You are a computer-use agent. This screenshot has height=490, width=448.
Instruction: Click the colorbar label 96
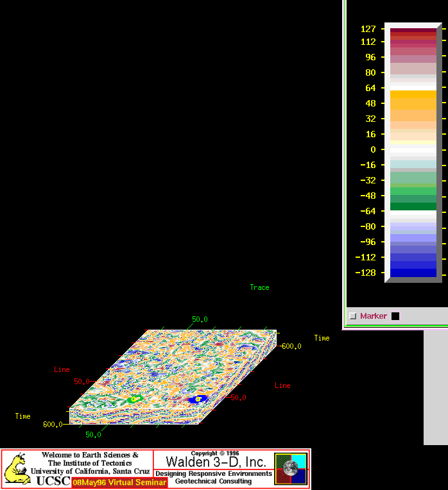click(370, 57)
